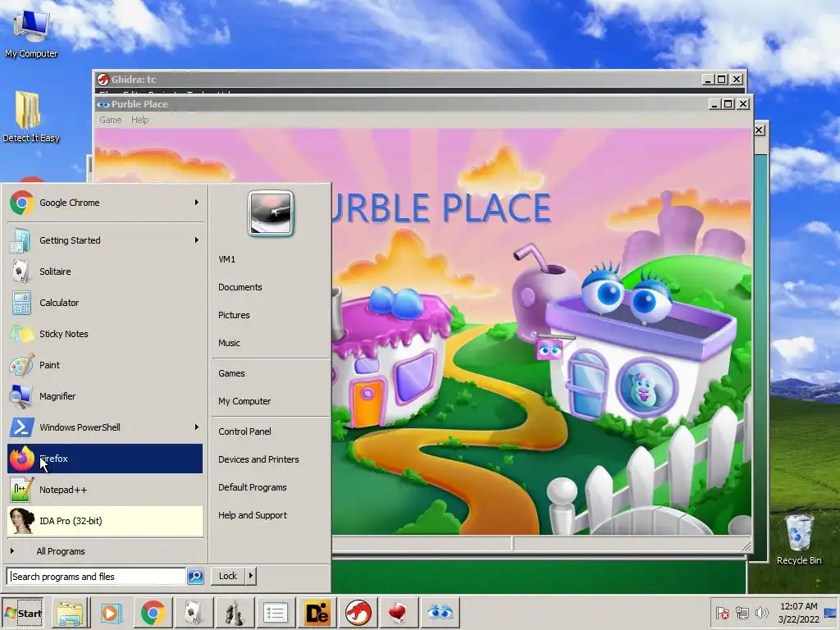Switch to Purble Place in the taskbar
The image size is (840, 630).
point(441,613)
